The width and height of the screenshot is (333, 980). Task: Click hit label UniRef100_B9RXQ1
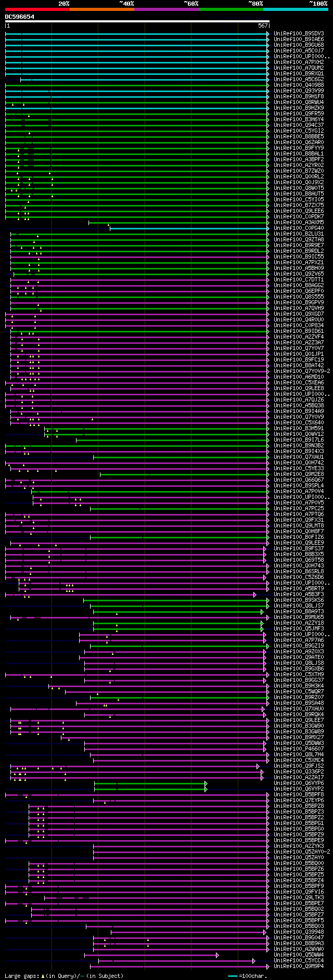[x=299, y=74]
